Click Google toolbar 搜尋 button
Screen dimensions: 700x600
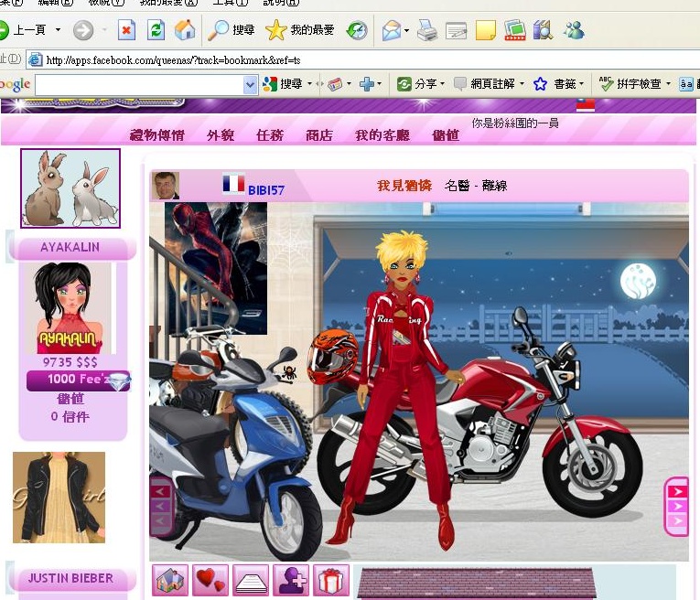[283, 84]
